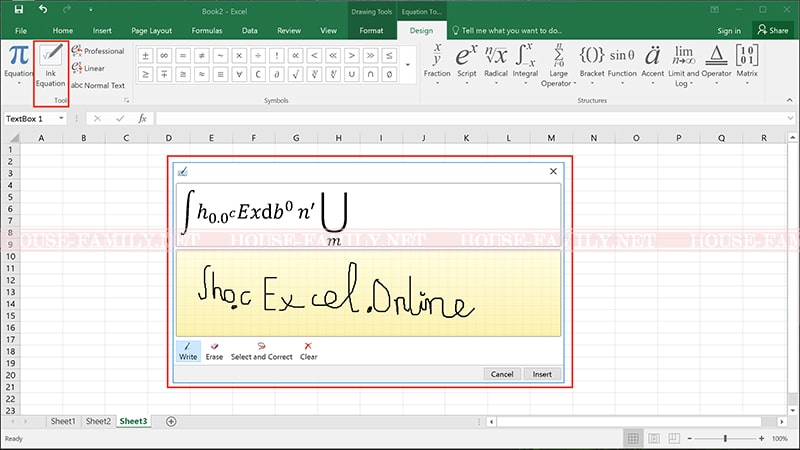Save the workbook
Image resolution: width=800 pixels, height=450 pixels.
19,10
